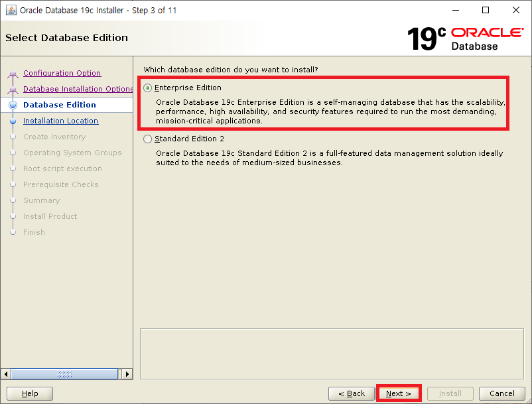Select the Enterprise Edition radio button
This screenshot has width=532, height=404.
point(147,88)
